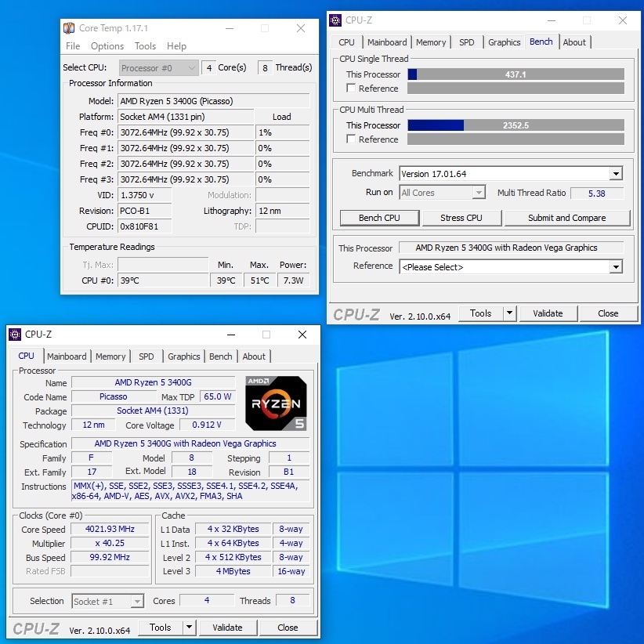Click the Stress CPU button

461,218
